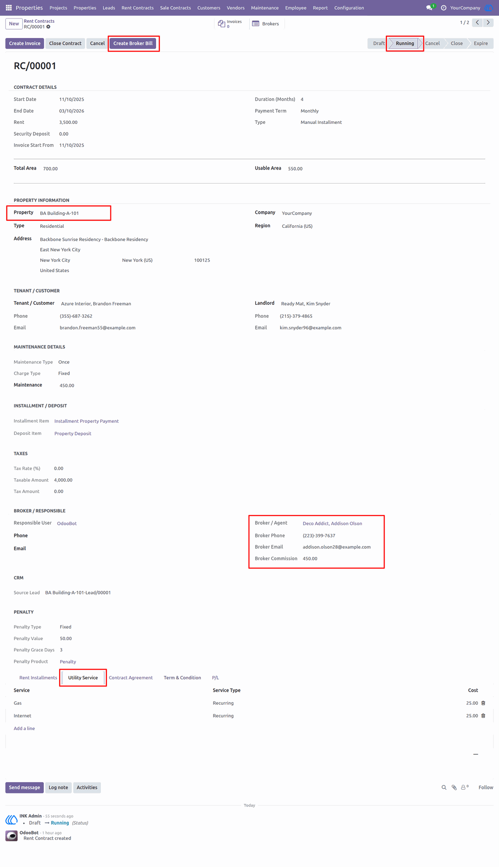Select Close status in status bar
Viewport: 499px width, 868px height.
[456, 43]
